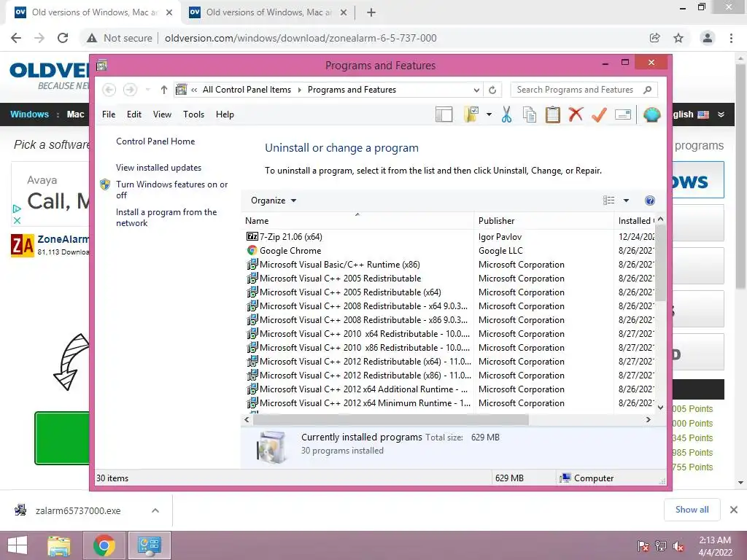This screenshot has height=560, width=747.
Task: Expand the view options dropdown arrow
Action: click(626, 201)
